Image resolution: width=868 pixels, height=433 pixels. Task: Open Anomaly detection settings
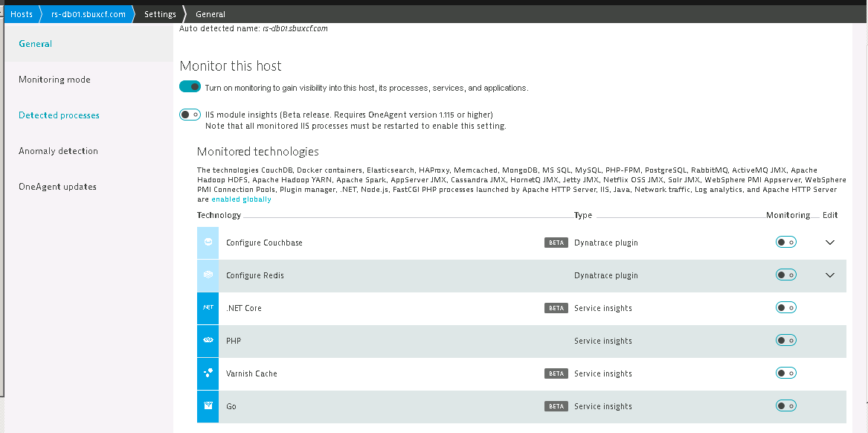(x=58, y=151)
